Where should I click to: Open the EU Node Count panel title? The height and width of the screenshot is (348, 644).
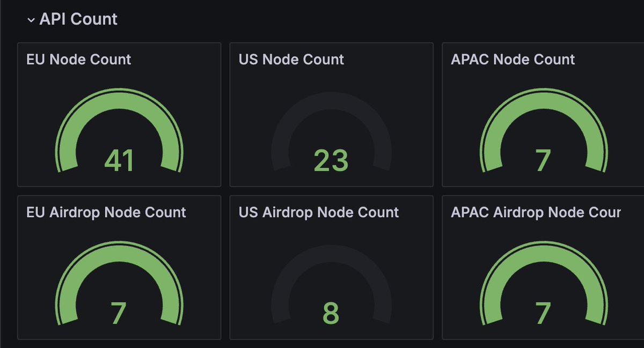tap(78, 59)
